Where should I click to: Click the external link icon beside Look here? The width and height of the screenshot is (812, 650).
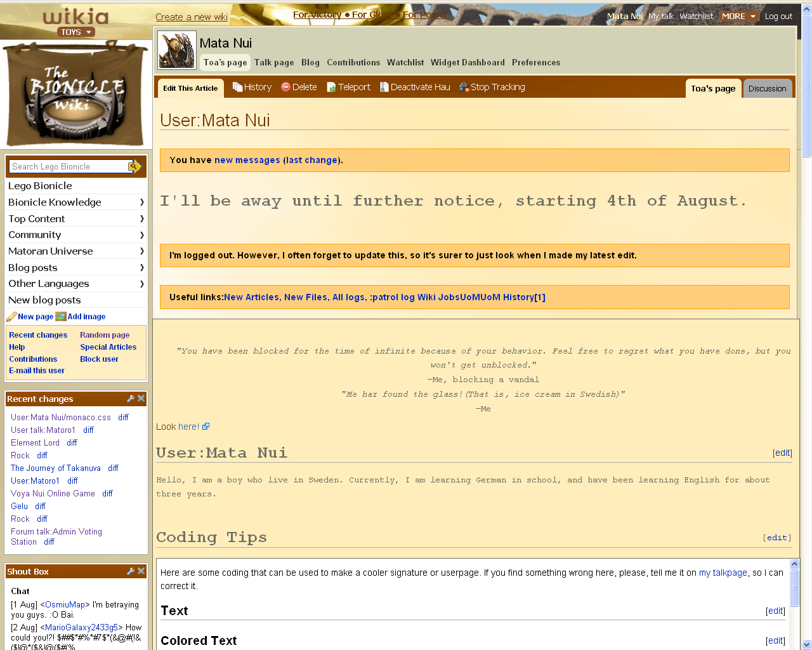click(206, 427)
